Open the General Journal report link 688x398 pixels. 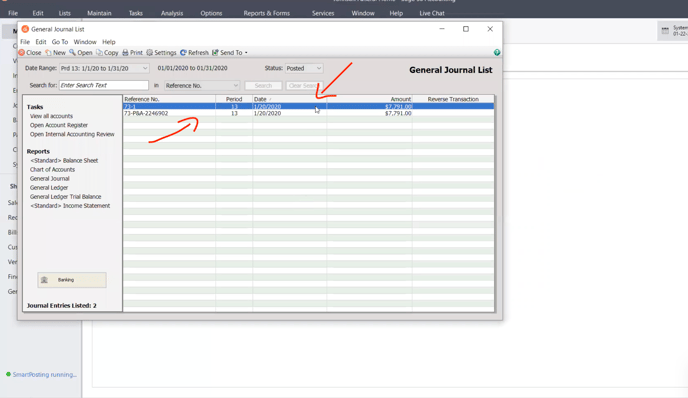point(50,179)
